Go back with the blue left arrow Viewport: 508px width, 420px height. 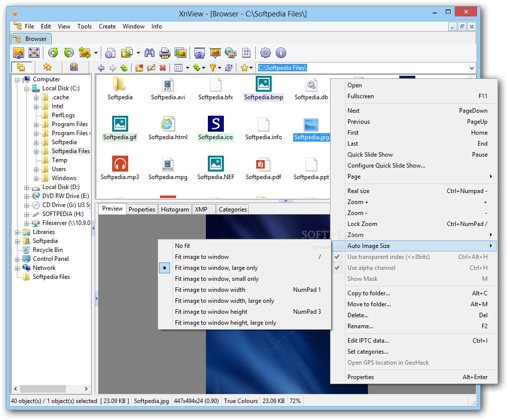point(101,68)
